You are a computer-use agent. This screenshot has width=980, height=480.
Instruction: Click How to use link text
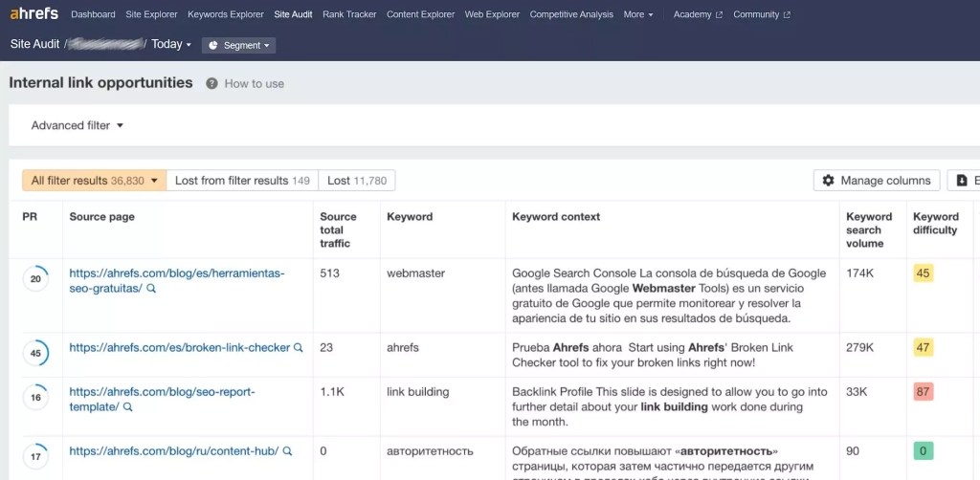pyautogui.click(x=254, y=83)
